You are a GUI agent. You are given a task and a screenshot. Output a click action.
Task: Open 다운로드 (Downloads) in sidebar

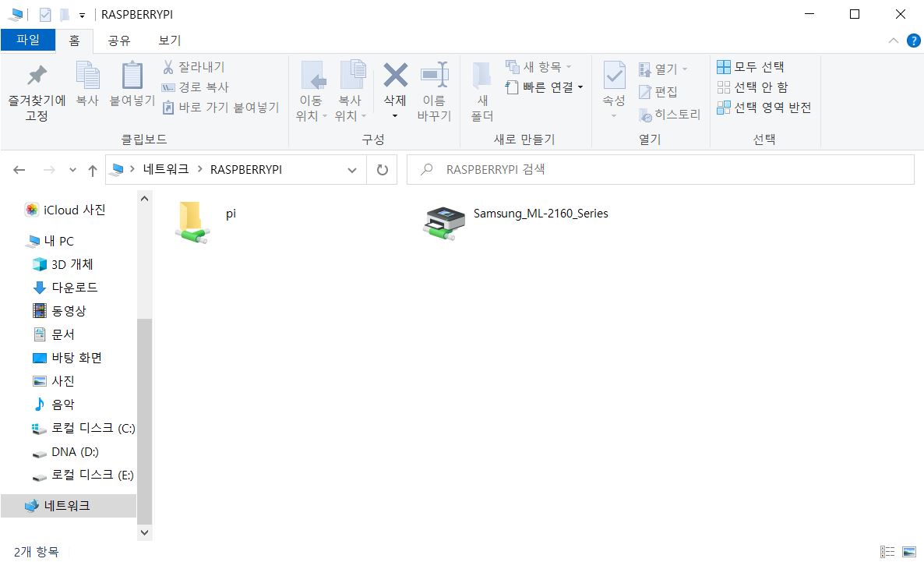tap(65, 287)
